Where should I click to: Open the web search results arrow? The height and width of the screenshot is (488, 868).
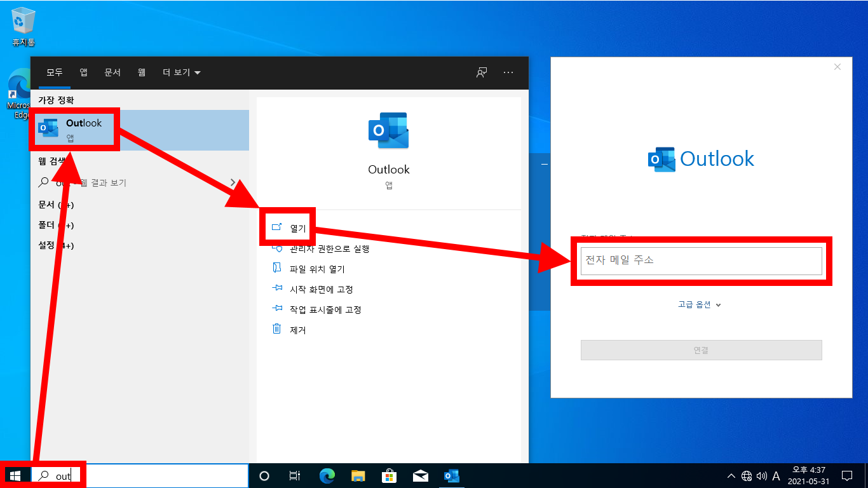233,182
